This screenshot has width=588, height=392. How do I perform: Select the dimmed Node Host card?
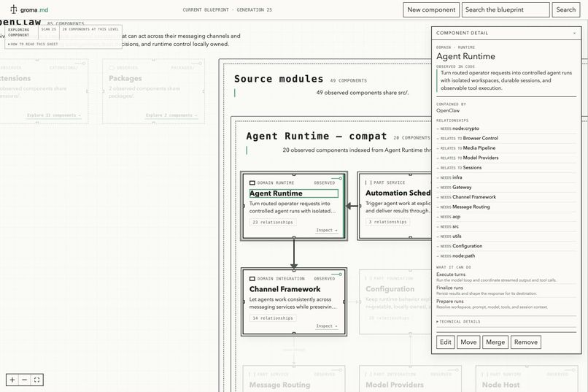coord(527,379)
